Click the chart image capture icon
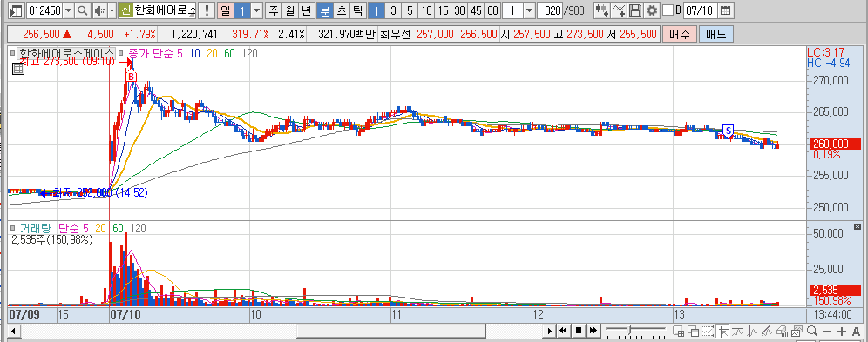Viewport: 868px width, 342px height. pos(797,331)
